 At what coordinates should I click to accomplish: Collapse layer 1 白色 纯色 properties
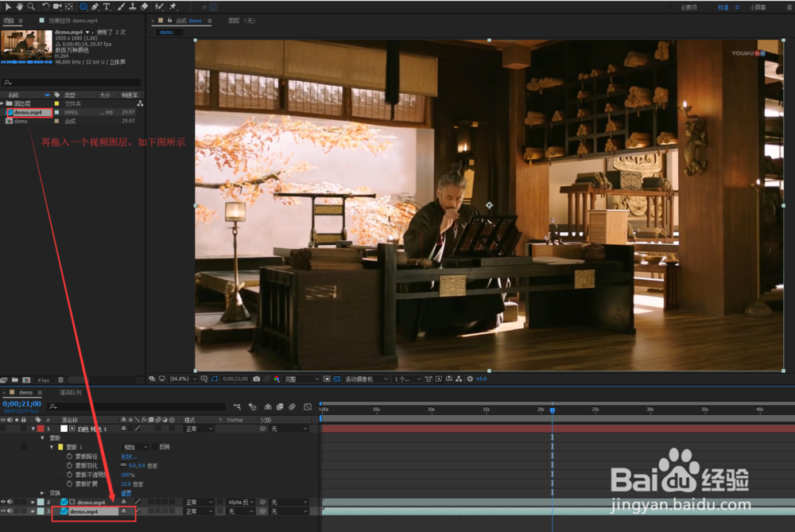pos(33,429)
